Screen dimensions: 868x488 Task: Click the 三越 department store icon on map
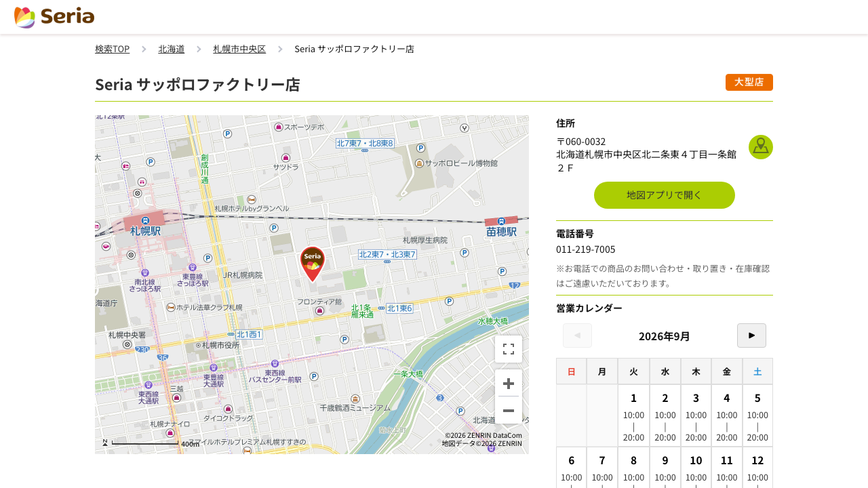click(176, 398)
